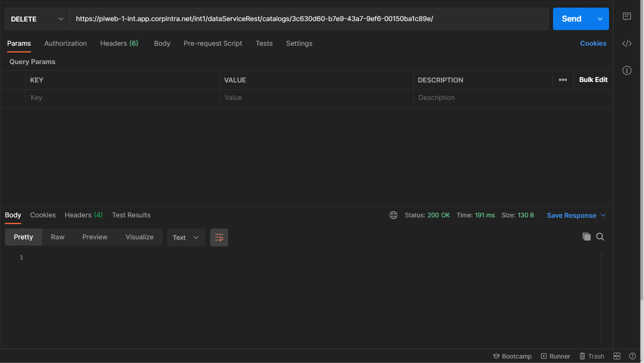
Task: Open the help icon in the status bar
Action: tap(632, 356)
